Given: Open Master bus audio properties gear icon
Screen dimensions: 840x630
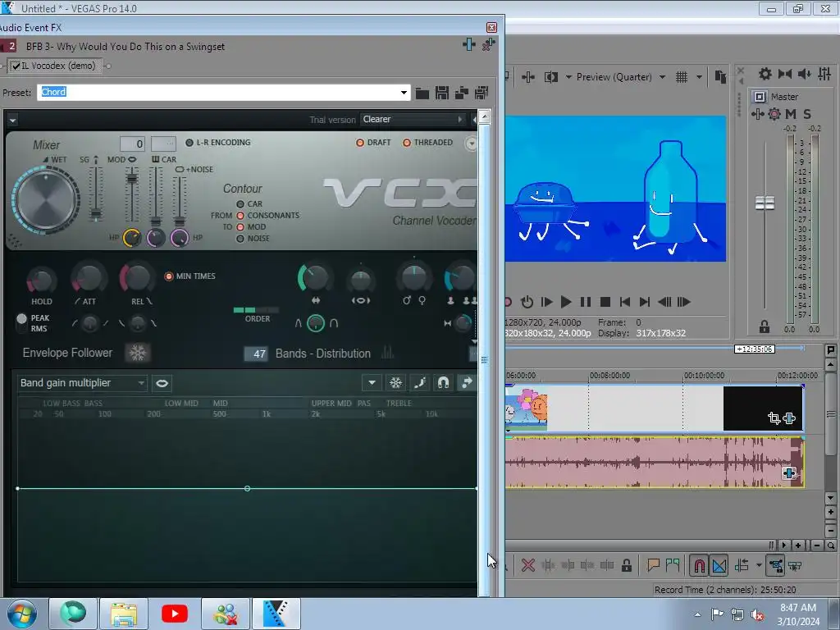Looking at the screenshot, I should [765, 74].
